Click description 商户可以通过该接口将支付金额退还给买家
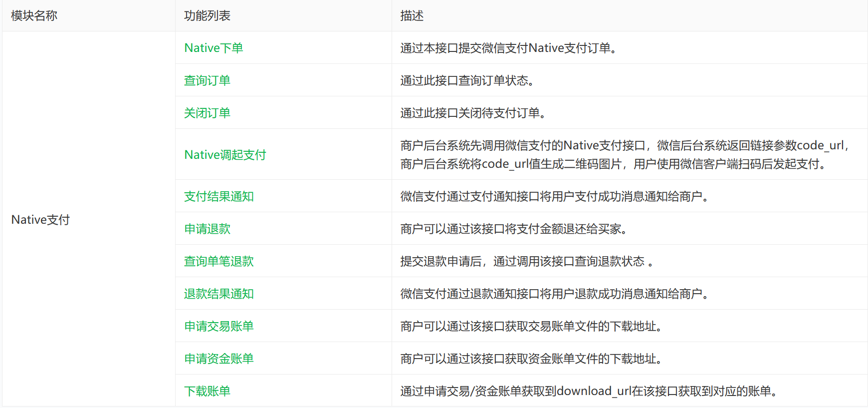The height and width of the screenshot is (408, 868). (x=514, y=229)
